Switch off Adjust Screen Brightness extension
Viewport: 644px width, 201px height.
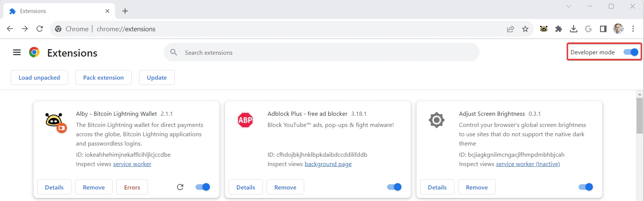pyautogui.click(x=586, y=187)
